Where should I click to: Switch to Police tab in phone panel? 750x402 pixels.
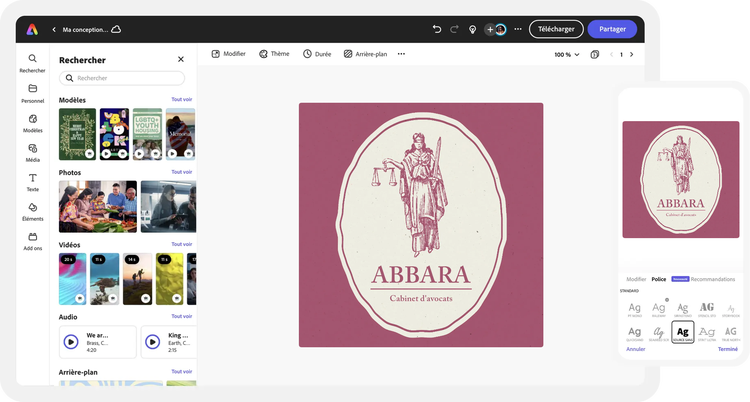coord(659,279)
